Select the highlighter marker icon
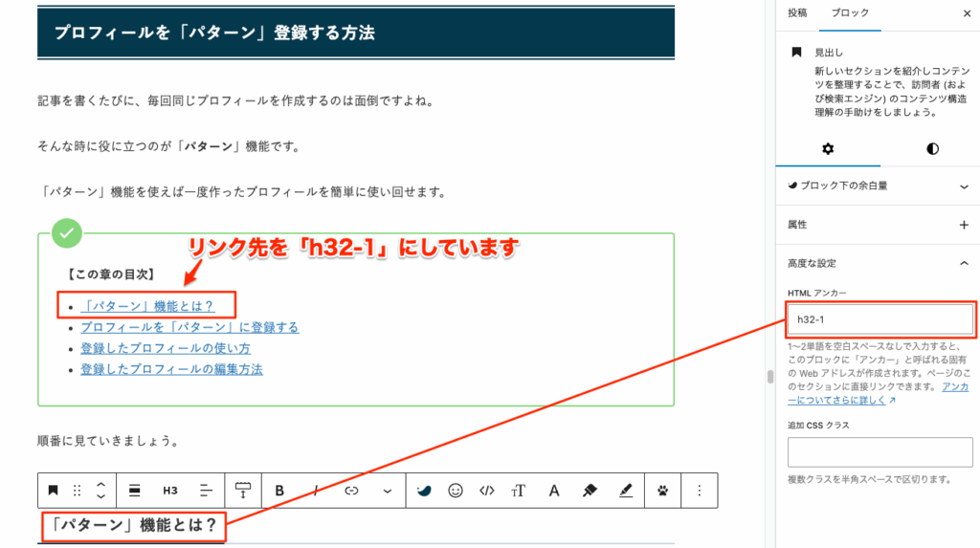This screenshot has height=548, width=980. tap(590, 491)
